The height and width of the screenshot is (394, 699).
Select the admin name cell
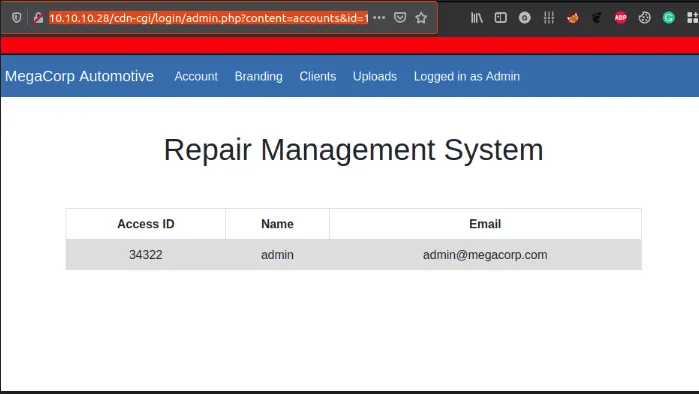pos(277,254)
